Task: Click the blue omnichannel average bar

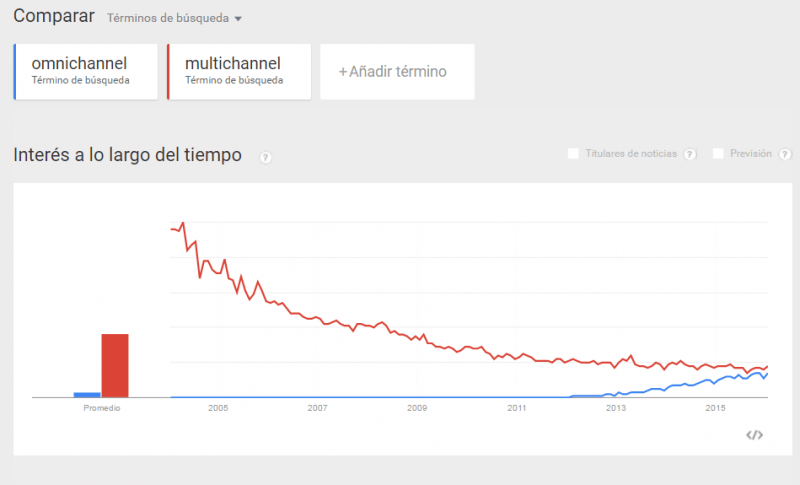Action: pos(87,394)
